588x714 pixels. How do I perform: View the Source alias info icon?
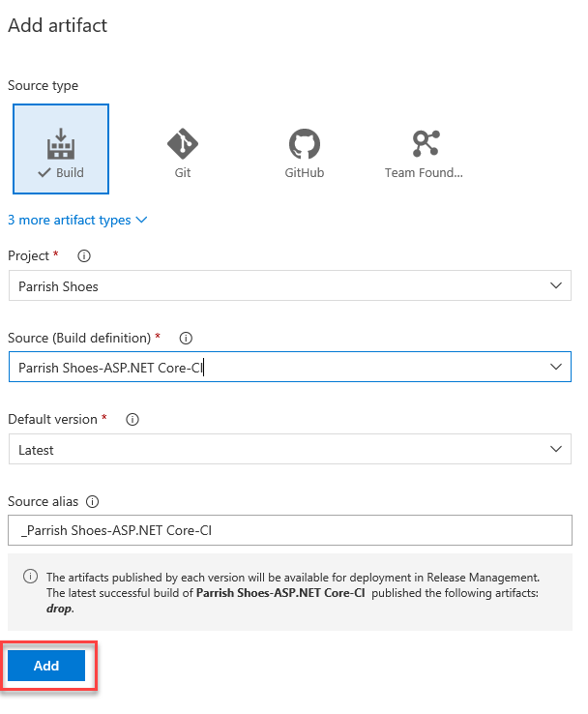point(93,502)
